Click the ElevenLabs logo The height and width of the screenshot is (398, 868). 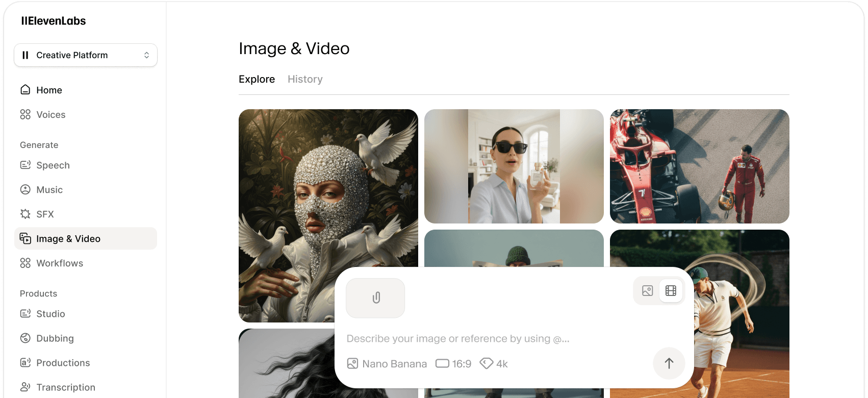[54, 21]
